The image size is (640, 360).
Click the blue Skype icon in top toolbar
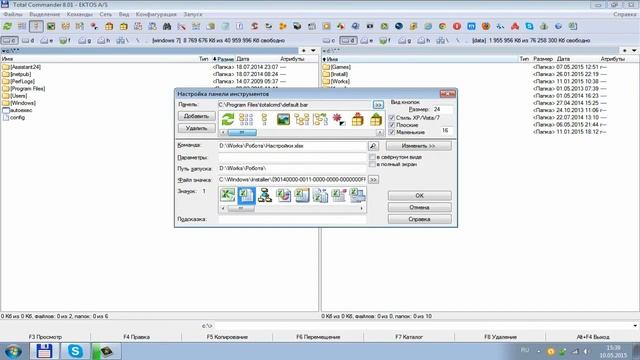pyautogui.click(x=529, y=26)
